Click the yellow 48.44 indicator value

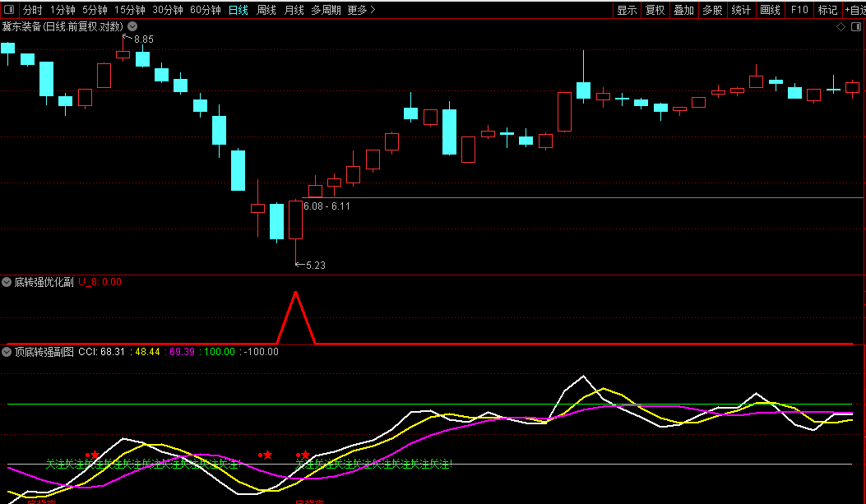[147, 352]
